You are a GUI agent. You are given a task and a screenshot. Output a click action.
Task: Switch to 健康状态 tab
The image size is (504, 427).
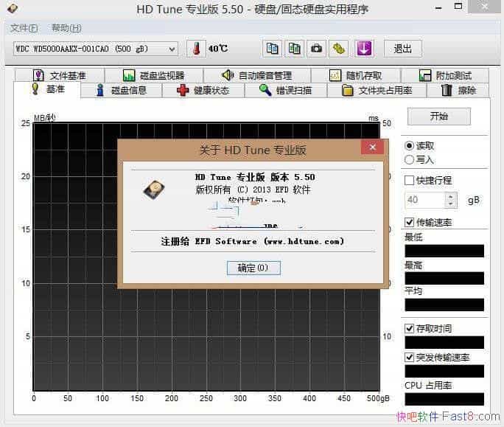[203, 91]
